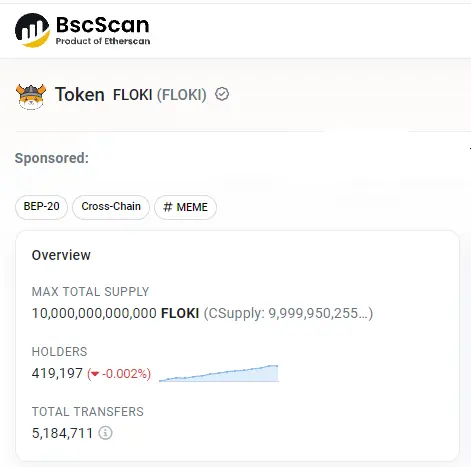Click the -0.002% holders change percentage
The height and width of the screenshot is (467, 471).
126,374
